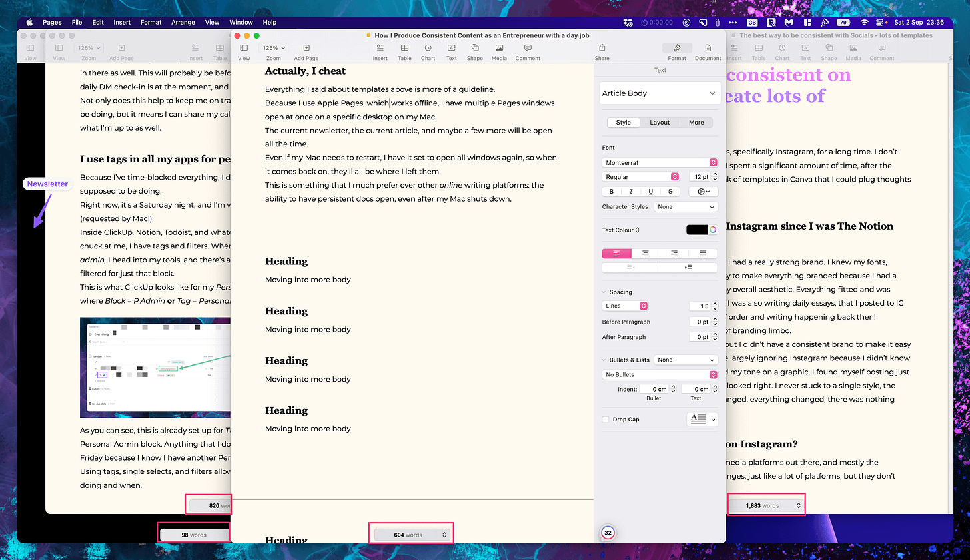Open the Montserrat font family dropdown
The width and height of the screenshot is (970, 560).
pyautogui.click(x=659, y=162)
